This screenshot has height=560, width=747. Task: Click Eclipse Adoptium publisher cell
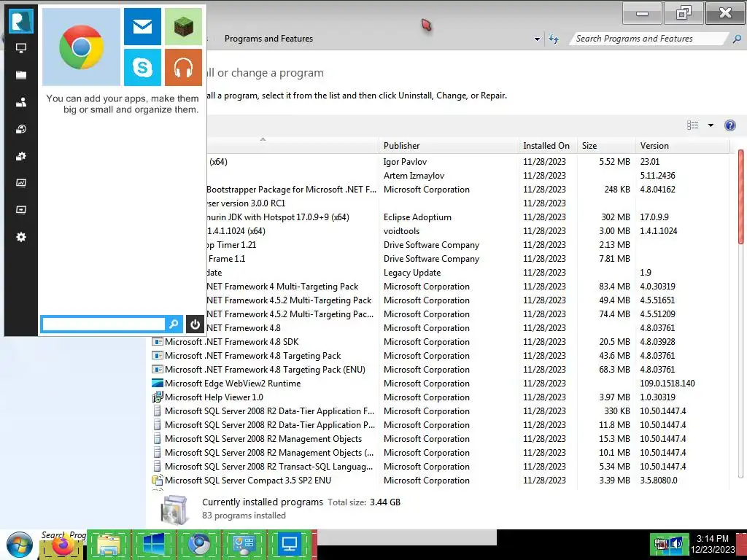(x=417, y=217)
